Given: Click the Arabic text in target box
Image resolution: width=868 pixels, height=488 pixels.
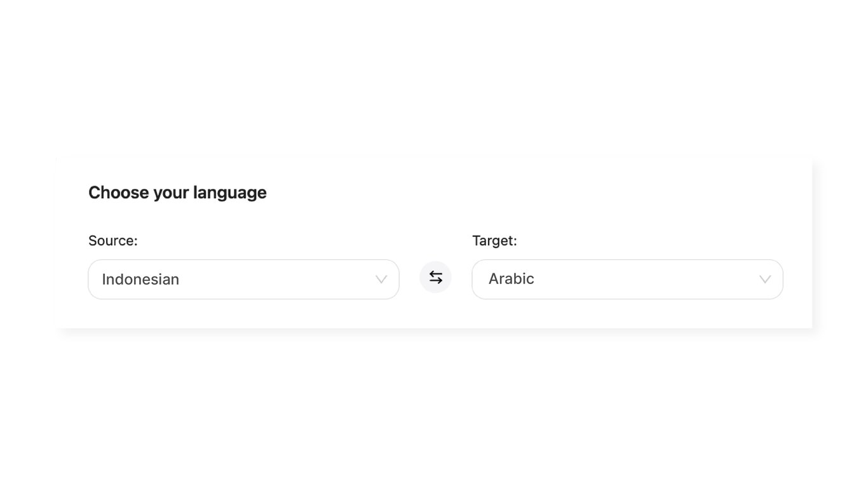Looking at the screenshot, I should coord(511,279).
